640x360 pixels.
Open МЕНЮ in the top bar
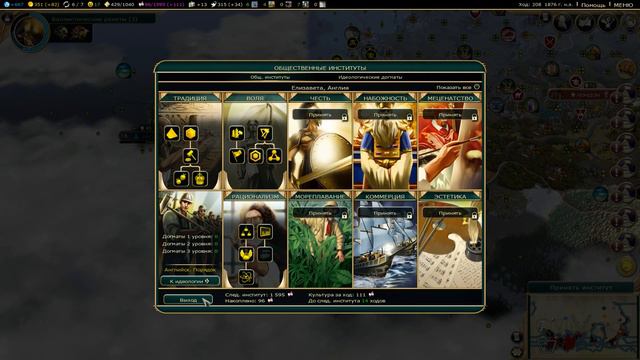(x=624, y=4)
